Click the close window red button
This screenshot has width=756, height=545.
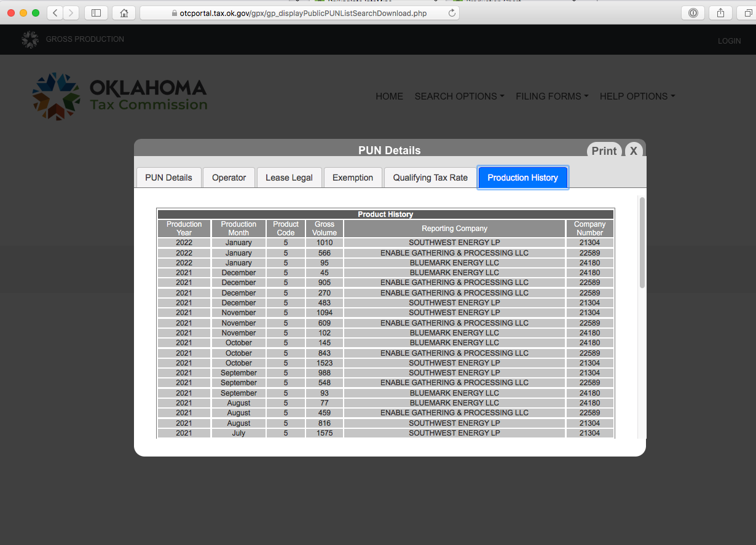pos(11,13)
